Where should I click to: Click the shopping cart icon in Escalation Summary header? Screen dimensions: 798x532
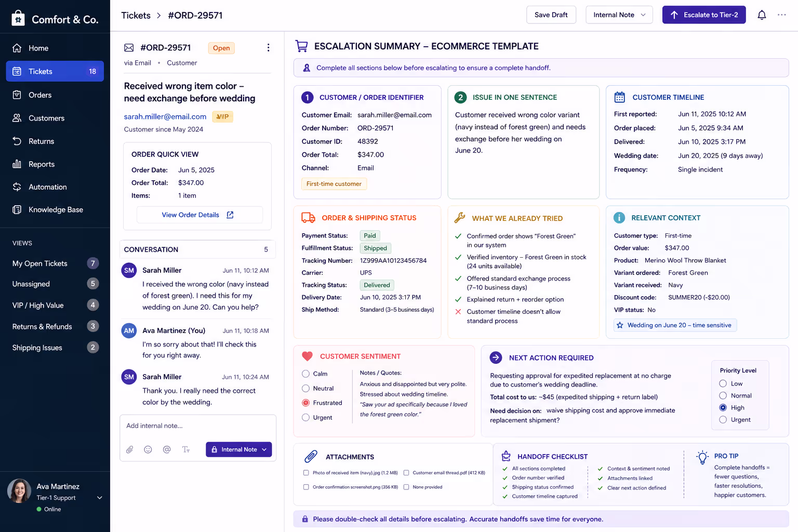pyautogui.click(x=301, y=46)
